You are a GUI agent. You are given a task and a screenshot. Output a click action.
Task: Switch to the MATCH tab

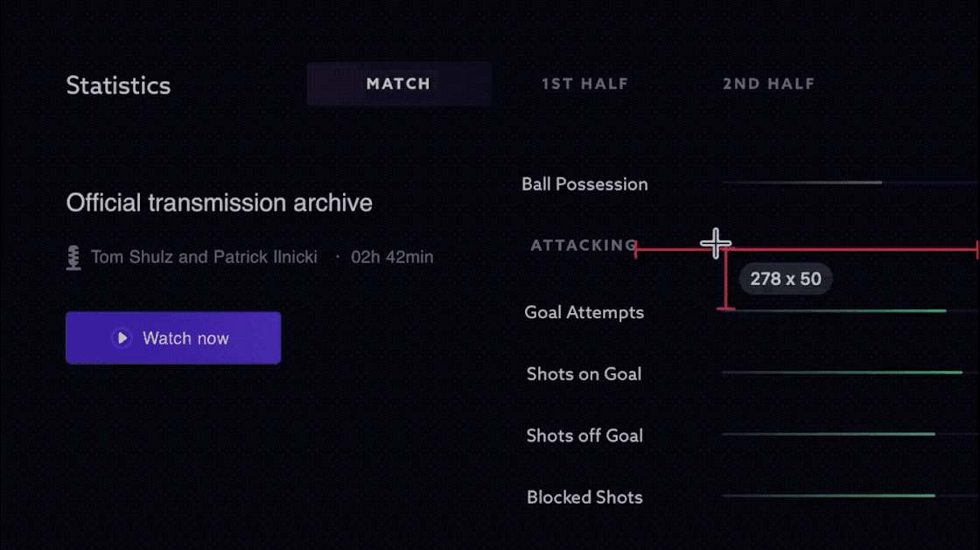click(x=398, y=85)
